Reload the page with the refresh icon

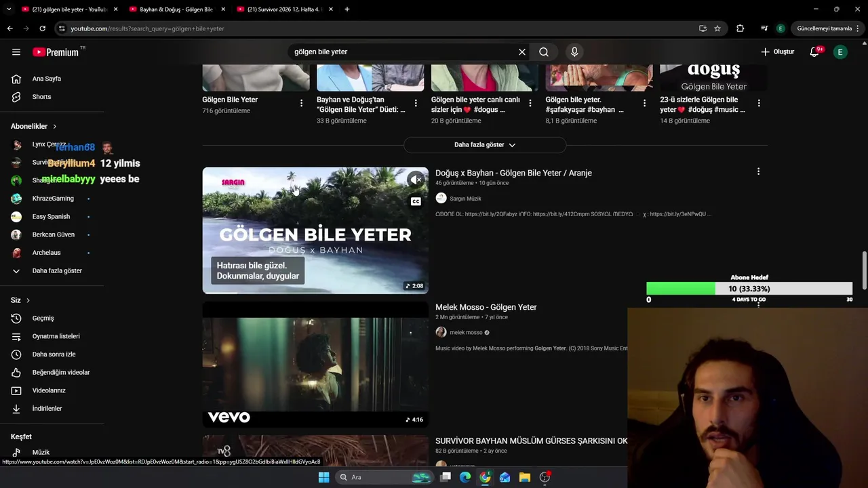pos(42,28)
